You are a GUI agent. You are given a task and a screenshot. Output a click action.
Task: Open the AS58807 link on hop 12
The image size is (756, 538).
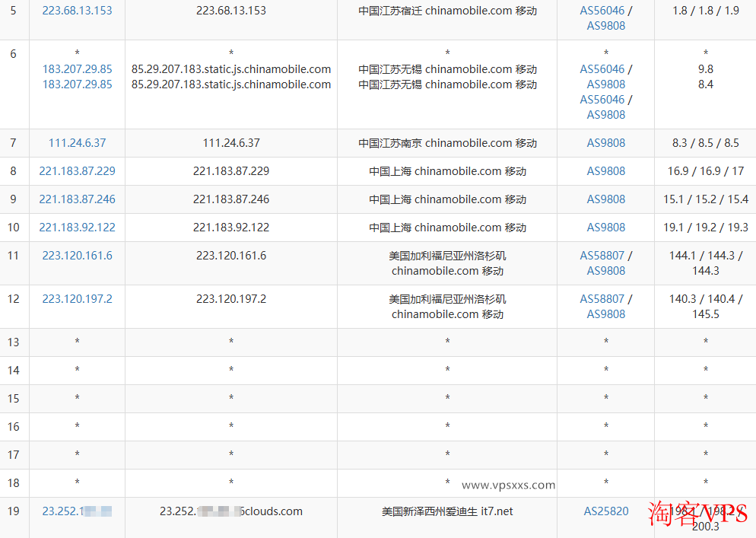pyautogui.click(x=603, y=298)
